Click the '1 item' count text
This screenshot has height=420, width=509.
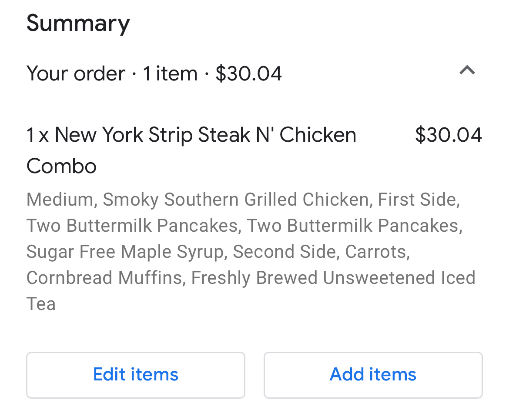(x=170, y=73)
